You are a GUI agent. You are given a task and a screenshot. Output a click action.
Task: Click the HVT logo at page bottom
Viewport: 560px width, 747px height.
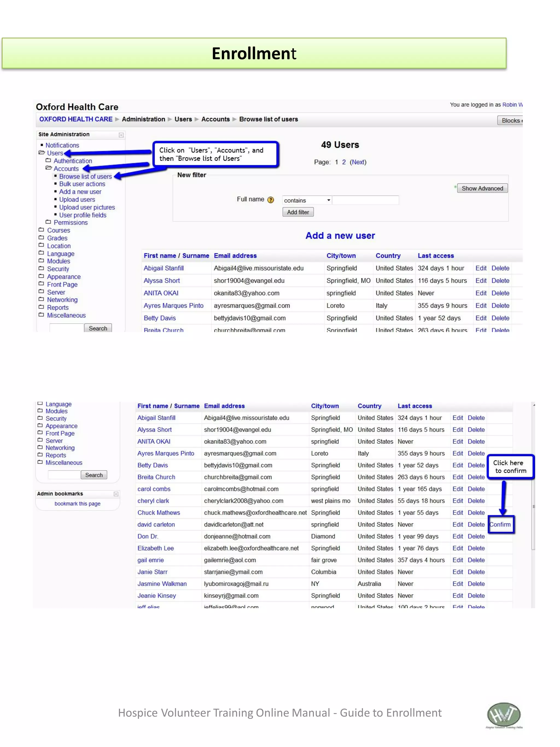pyautogui.click(x=504, y=714)
